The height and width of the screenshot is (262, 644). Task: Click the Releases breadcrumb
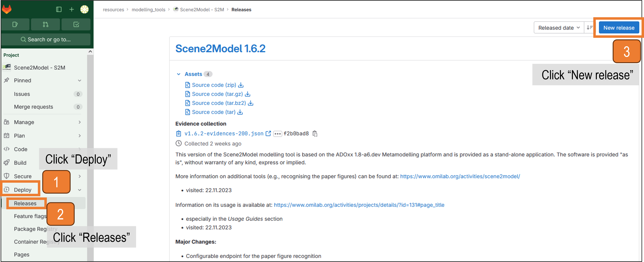tap(241, 9)
